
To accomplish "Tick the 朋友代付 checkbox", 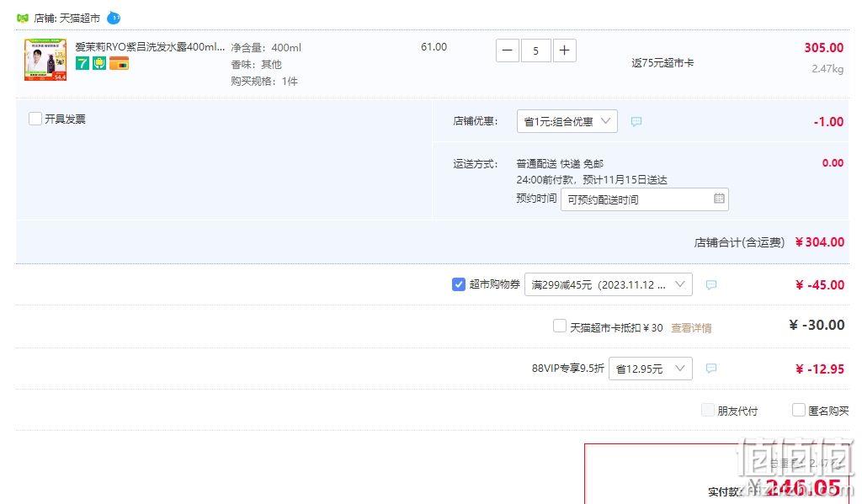I will tap(707, 410).
